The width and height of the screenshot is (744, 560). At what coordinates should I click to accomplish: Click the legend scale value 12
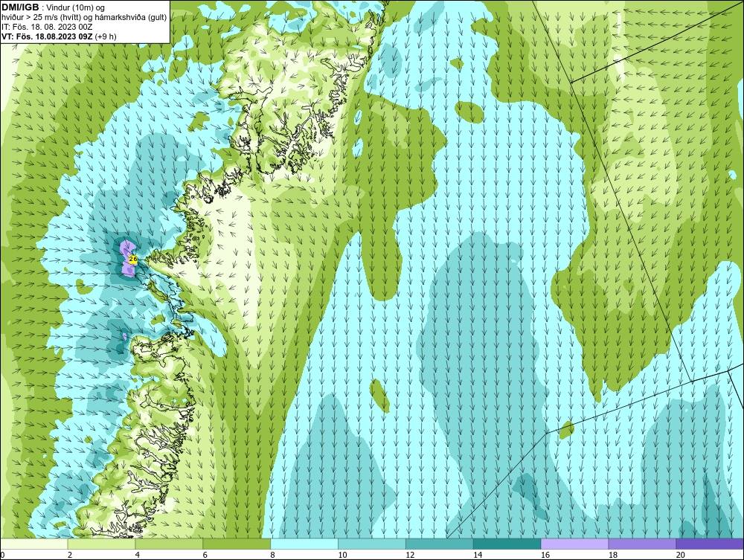click(x=410, y=555)
